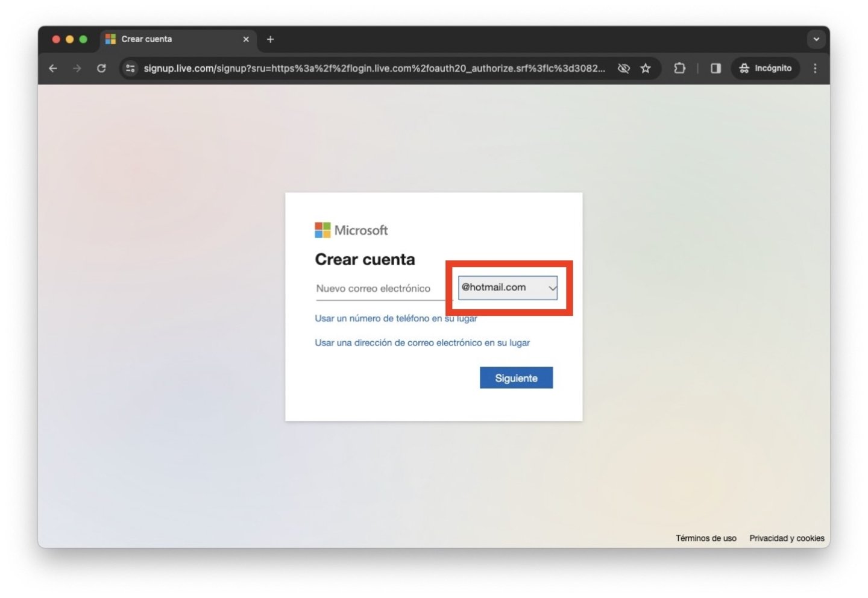
Task: Open Privacidad y cookies link
Action: point(787,538)
